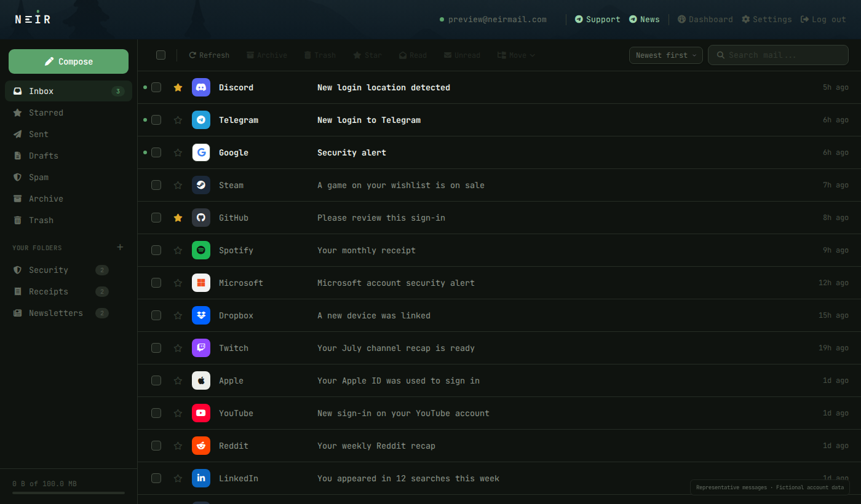Click Log out in the header
Image resolution: width=861 pixels, height=504 pixels.
pyautogui.click(x=823, y=19)
